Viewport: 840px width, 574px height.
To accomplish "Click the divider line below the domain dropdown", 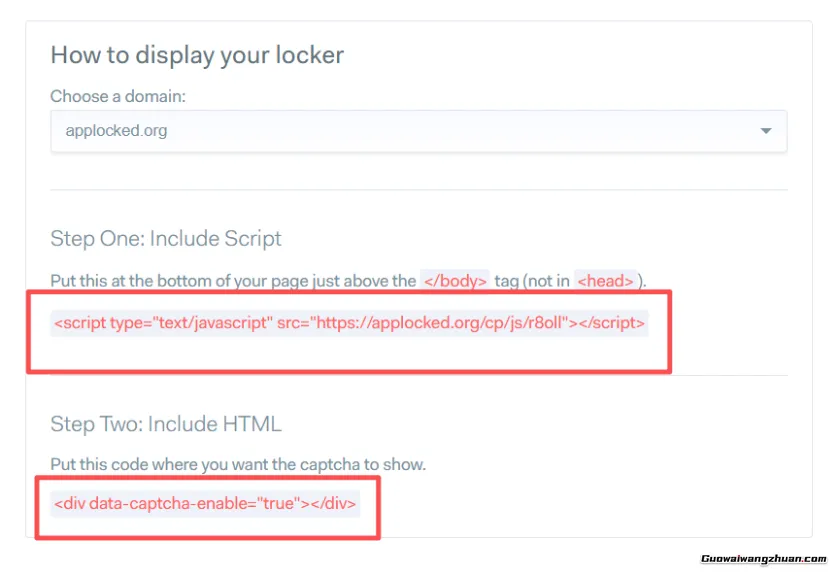I will click(x=418, y=190).
